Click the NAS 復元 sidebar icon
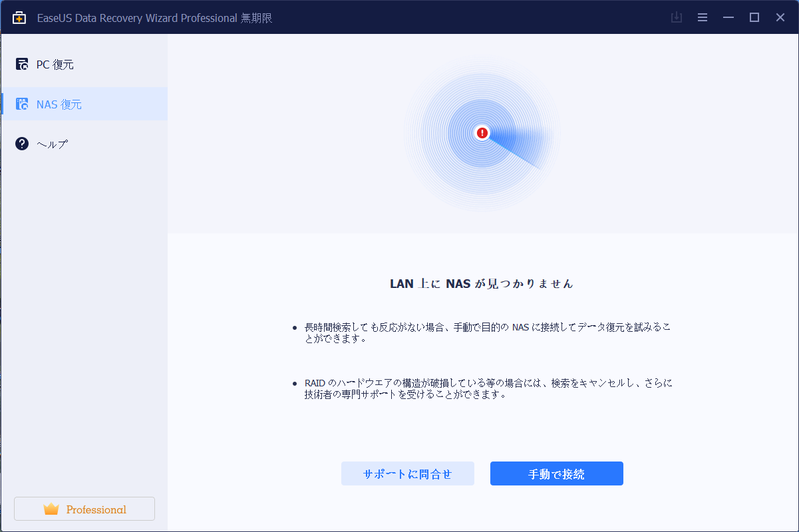Viewport: 799px width, 532px height. pyautogui.click(x=22, y=104)
